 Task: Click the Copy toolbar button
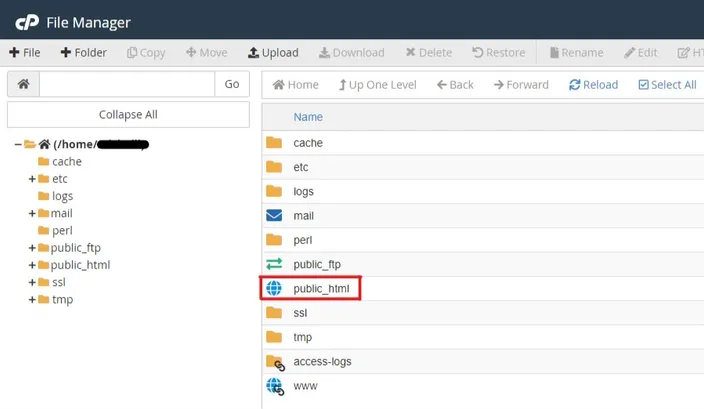pyautogui.click(x=146, y=53)
